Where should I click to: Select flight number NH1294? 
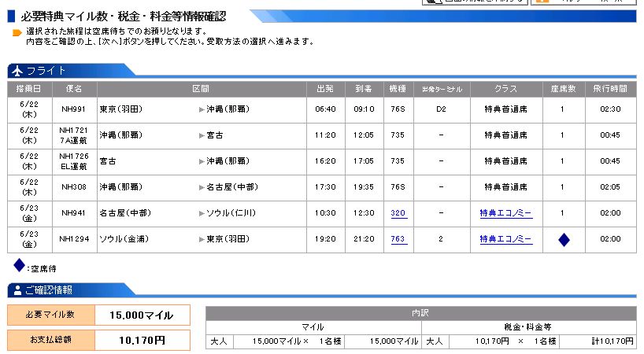74,238
